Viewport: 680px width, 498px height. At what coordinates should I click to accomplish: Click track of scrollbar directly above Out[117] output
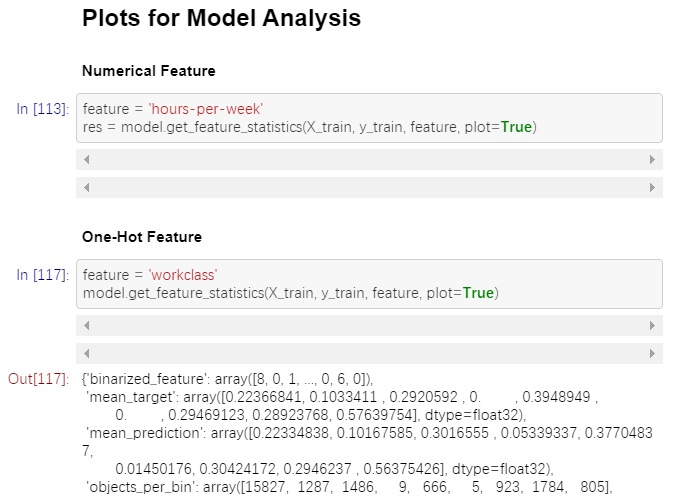[x=369, y=354]
